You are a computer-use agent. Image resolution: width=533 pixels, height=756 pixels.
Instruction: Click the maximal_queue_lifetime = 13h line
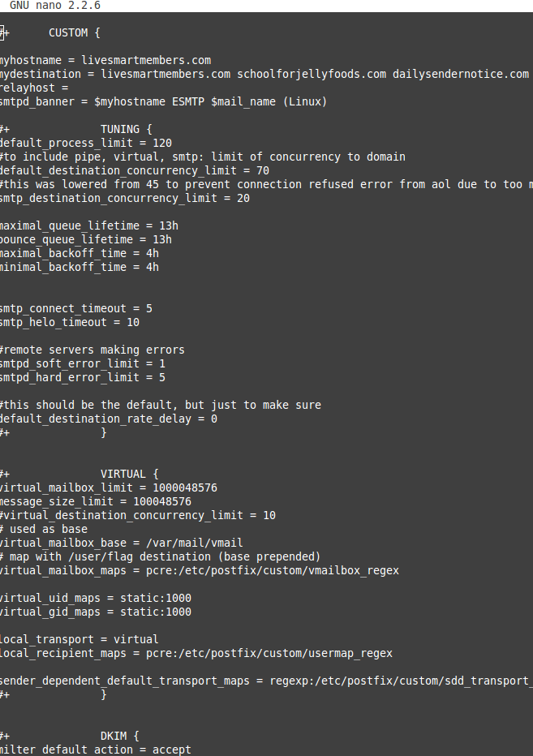coord(88,226)
